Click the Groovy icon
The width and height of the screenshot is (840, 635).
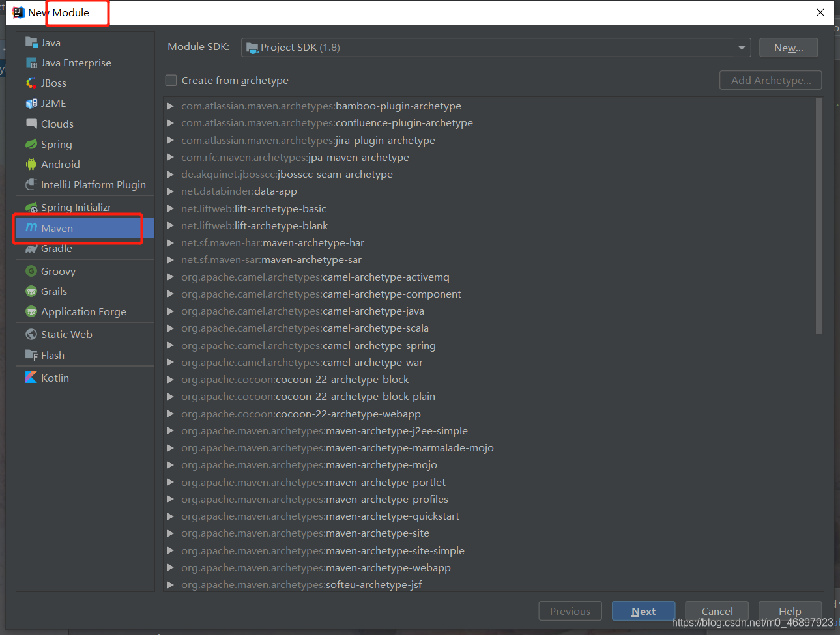pos(31,271)
